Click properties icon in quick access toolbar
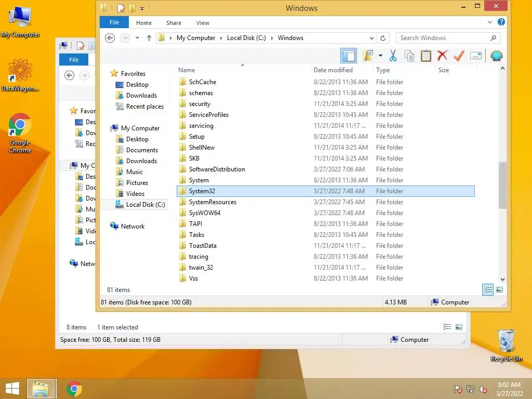 121,8
